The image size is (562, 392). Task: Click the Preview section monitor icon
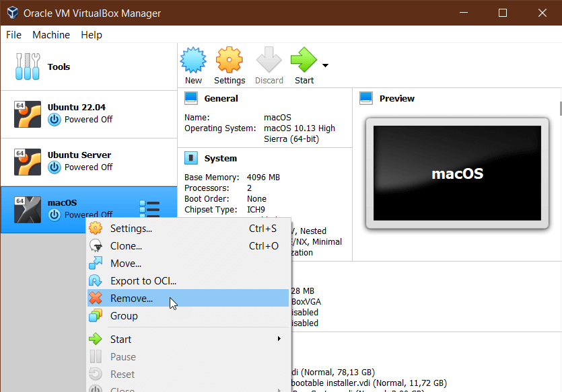coord(366,98)
